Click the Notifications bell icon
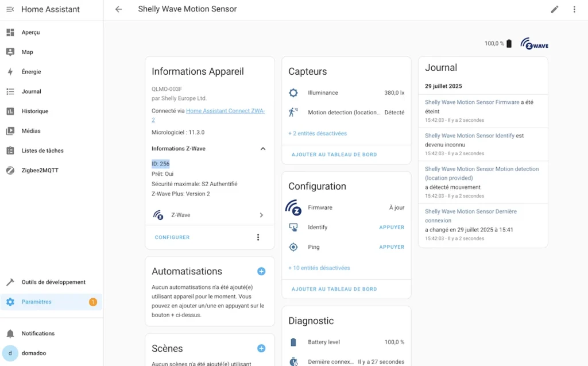Screen dimensions: 588x366 point(10,333)
